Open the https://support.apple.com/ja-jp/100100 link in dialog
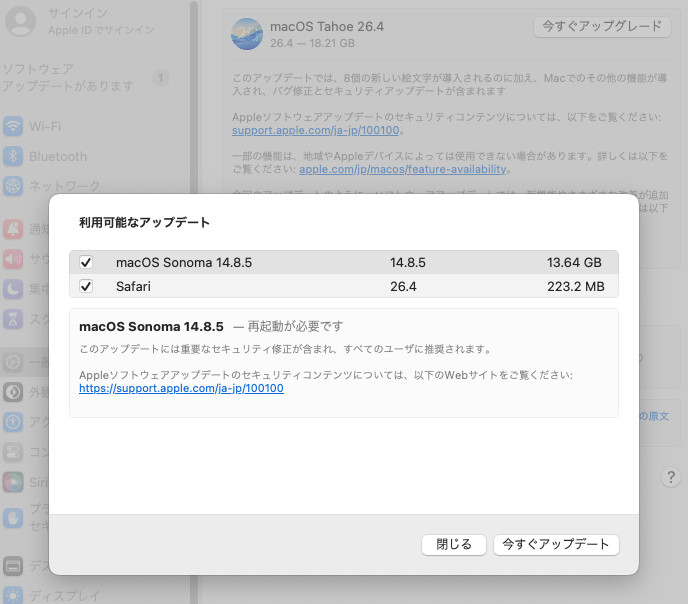The width and height of the screenshot is (688, 604). [x=181, y=388]
